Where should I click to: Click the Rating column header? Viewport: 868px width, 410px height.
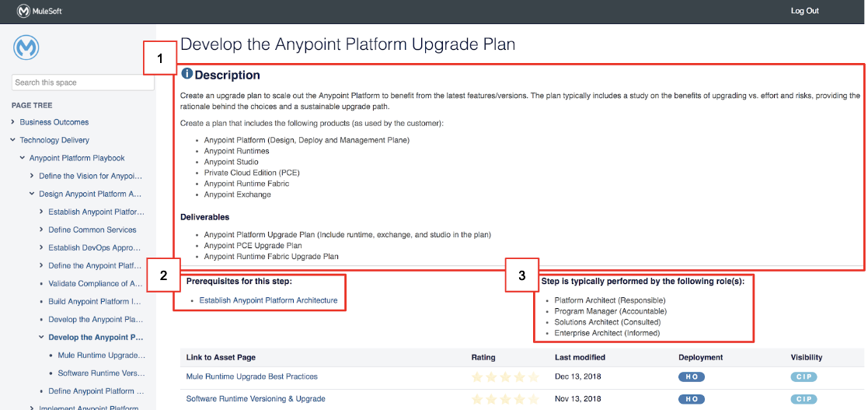pos(483,357)
